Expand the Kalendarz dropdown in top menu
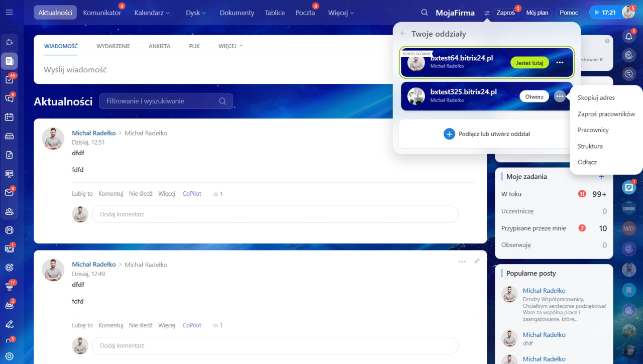The height and width of the screenshot is (364, 643). point(152,13)
